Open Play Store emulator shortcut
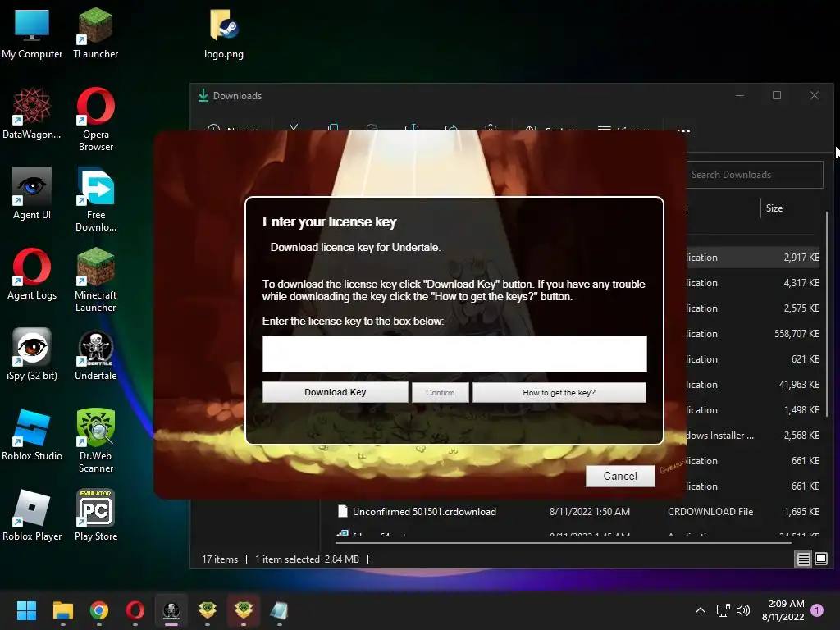The width and height of the screenshot is (840, 630). (95, 515)
